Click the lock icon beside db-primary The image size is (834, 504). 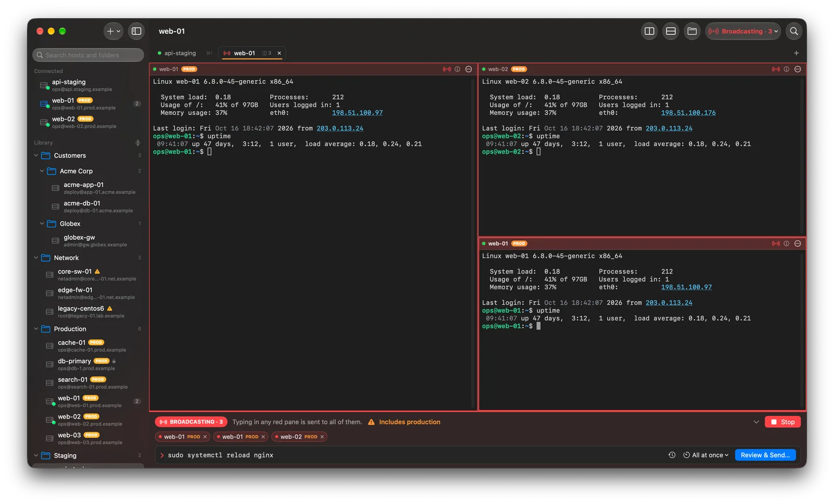pyautogui.click(x=114, y=361)
